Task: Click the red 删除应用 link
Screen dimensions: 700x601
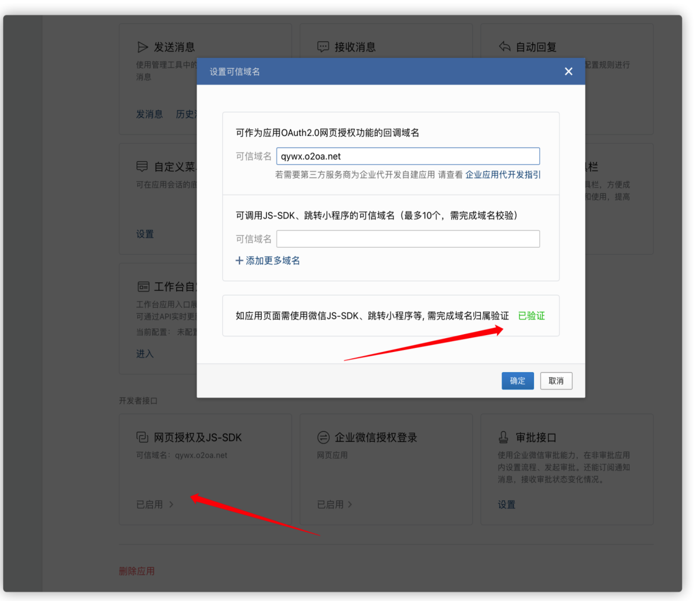Action: pyautogui.click(x=137, y=571)
